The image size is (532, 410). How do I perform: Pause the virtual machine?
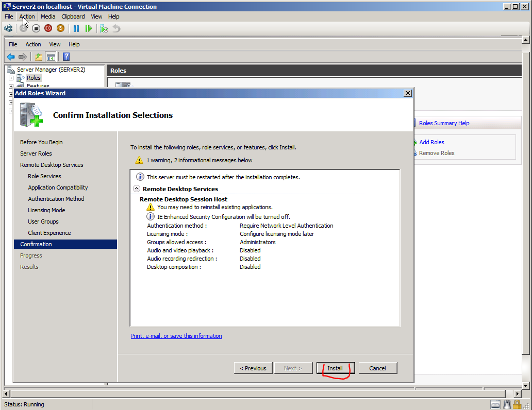(76, 28)
